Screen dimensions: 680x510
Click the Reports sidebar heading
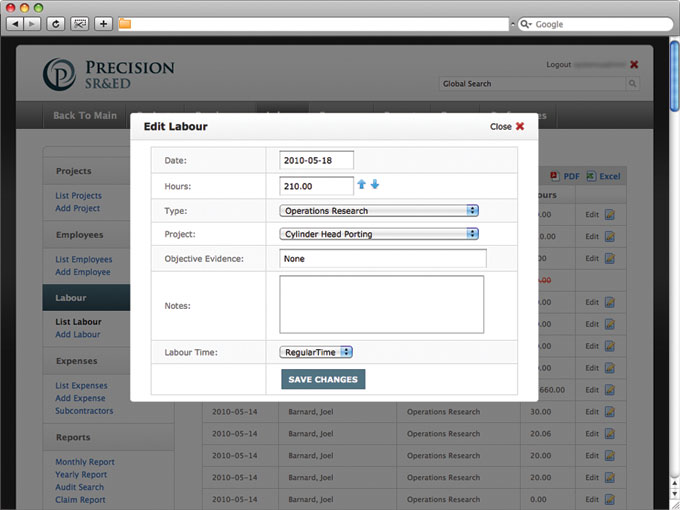[x=73, y=437]
